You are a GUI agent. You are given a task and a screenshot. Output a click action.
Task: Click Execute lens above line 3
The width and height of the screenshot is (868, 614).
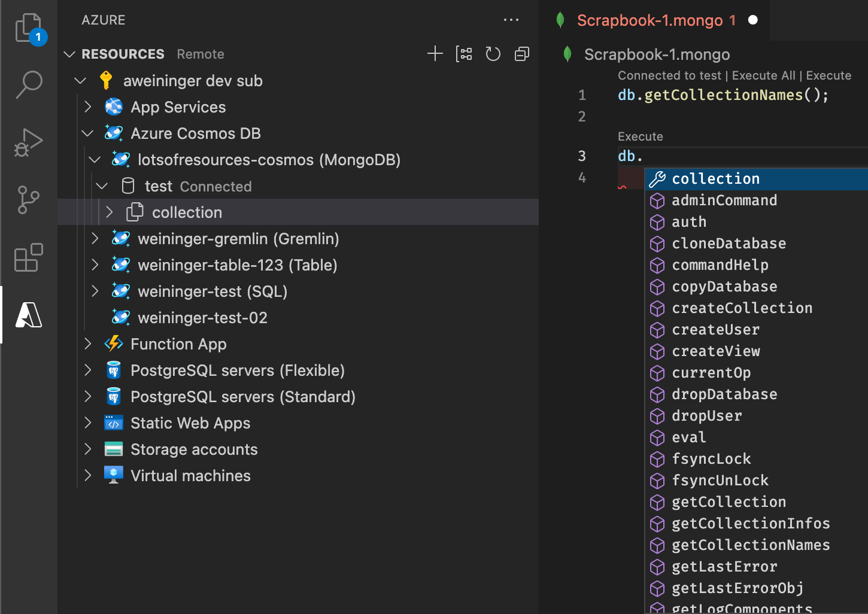(x=641, y=136)
